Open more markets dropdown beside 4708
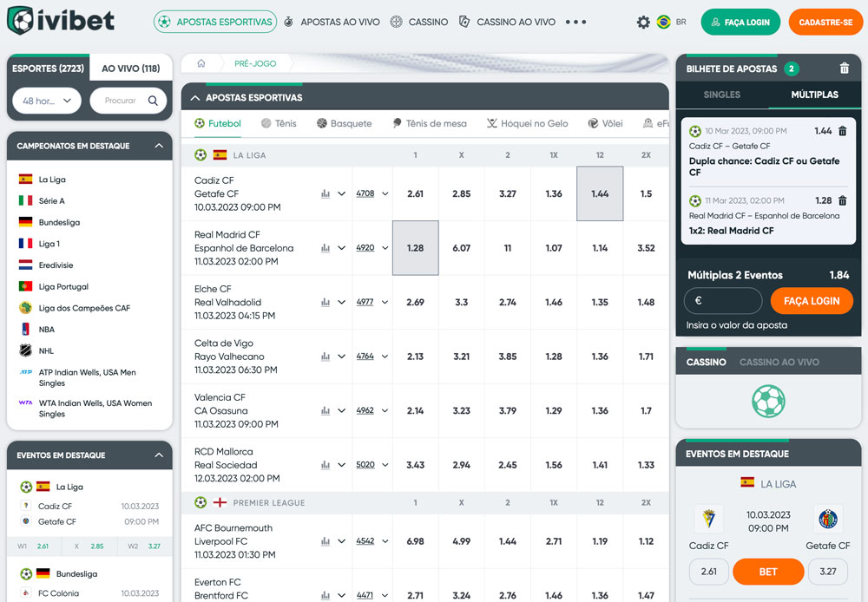868x602 pixels. point(385,193)
